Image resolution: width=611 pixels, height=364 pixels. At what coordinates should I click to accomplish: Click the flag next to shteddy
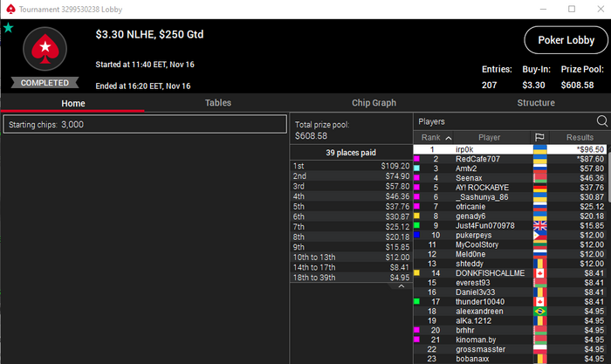pos(539,264)
